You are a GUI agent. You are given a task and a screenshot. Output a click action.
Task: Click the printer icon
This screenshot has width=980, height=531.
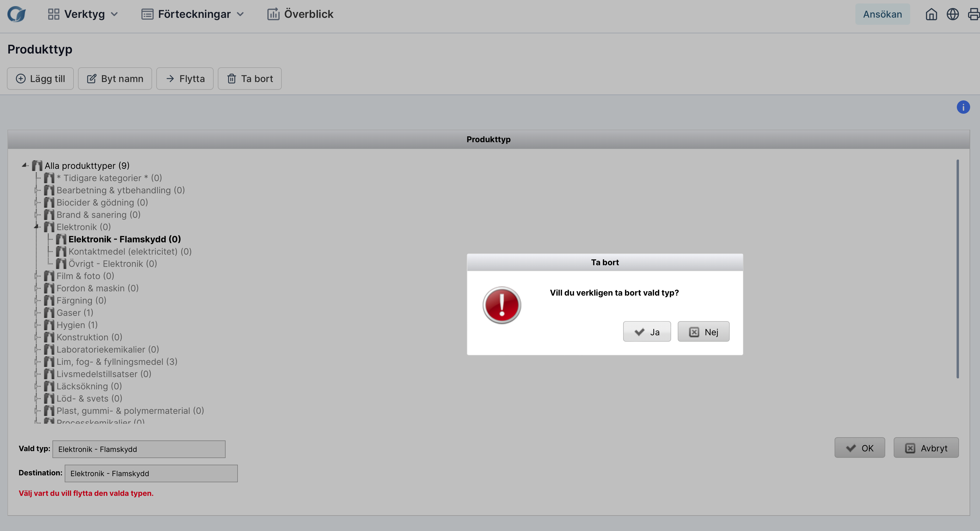tap(973, 14)
